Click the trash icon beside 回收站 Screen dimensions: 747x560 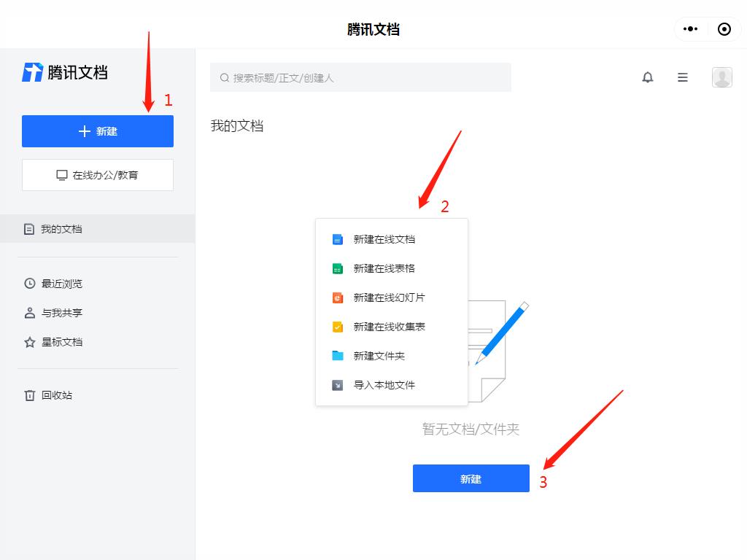29,395
